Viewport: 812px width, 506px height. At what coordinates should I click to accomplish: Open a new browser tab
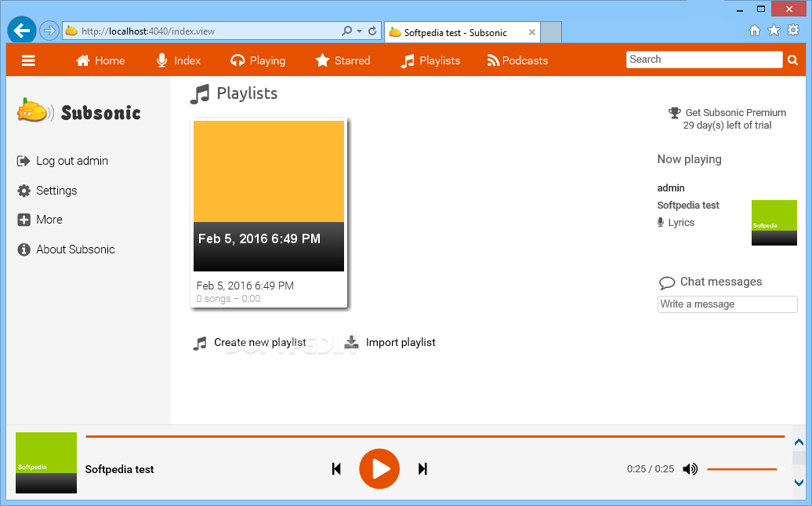coord(551,32)
